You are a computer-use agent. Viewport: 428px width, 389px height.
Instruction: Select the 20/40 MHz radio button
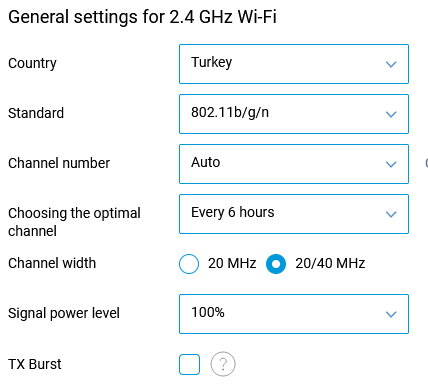pyautogui.click(x=276, y=264)
